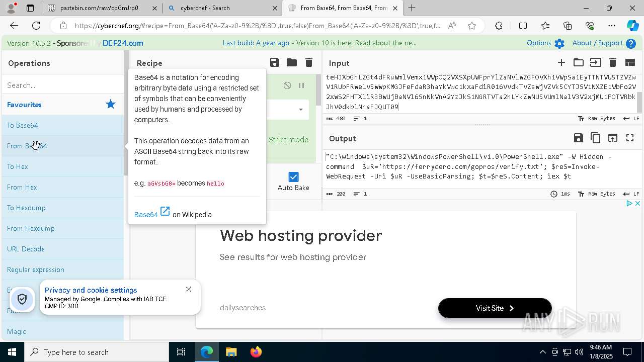644x362 pixels.
Task: Maximise the output pane
Action: pos(629,138)
